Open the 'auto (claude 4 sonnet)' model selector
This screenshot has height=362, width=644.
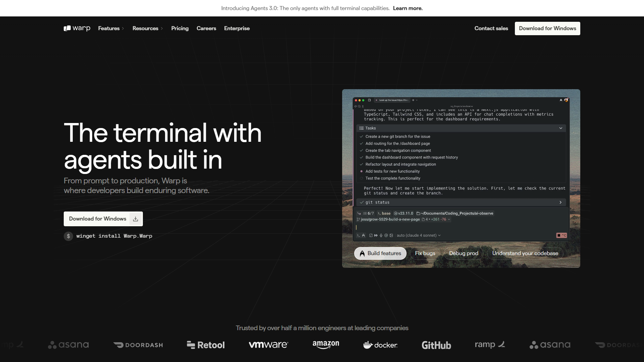click(418, 235)
